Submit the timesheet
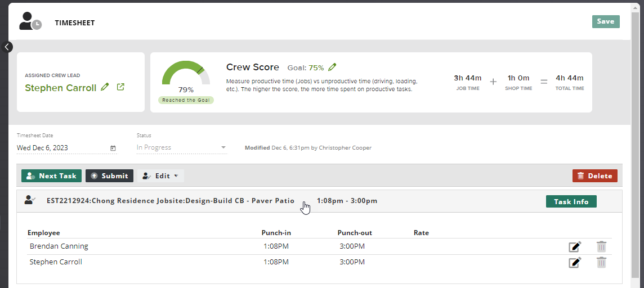 click(x=109, y=176)
